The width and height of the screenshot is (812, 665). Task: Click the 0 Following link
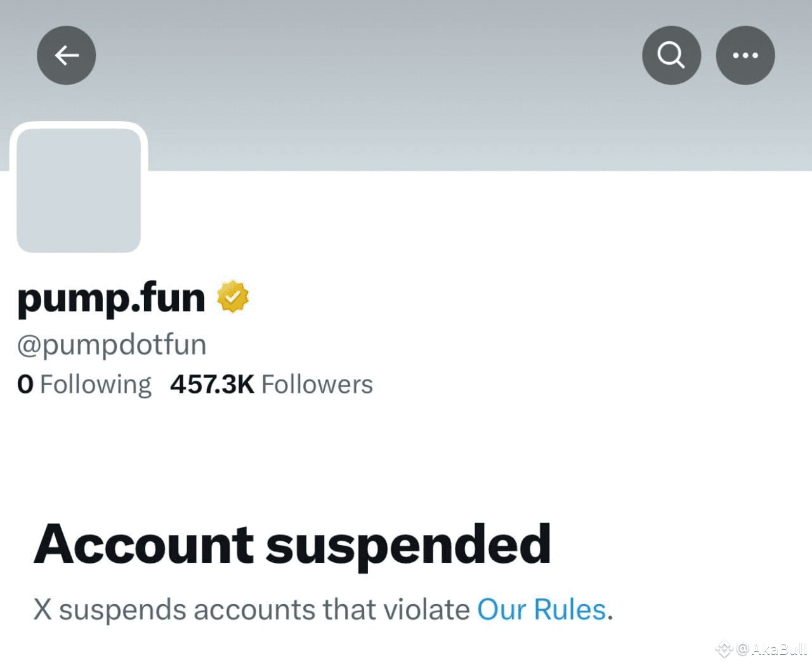click(x=84, y=384)
